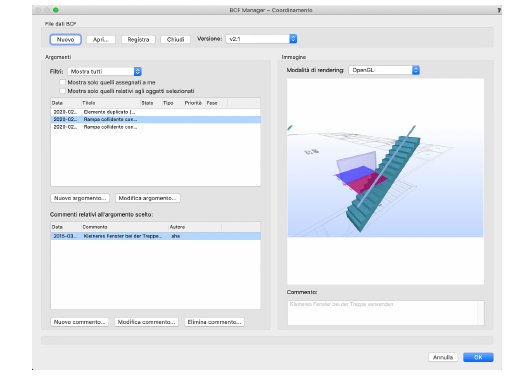
Task: Sort topics by the Titolo column header
Action: pyautogui.click(x=110, y=103)
